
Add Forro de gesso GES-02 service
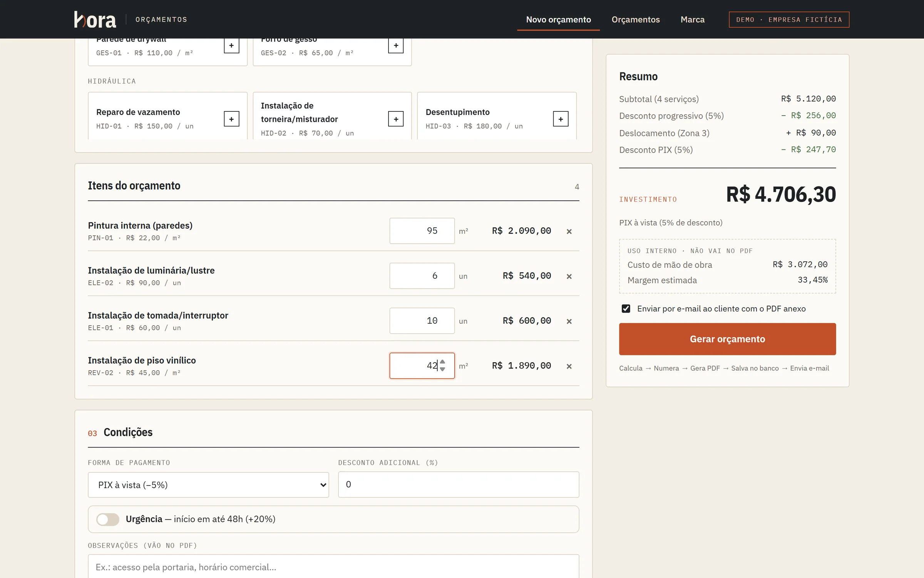point(396,45)
